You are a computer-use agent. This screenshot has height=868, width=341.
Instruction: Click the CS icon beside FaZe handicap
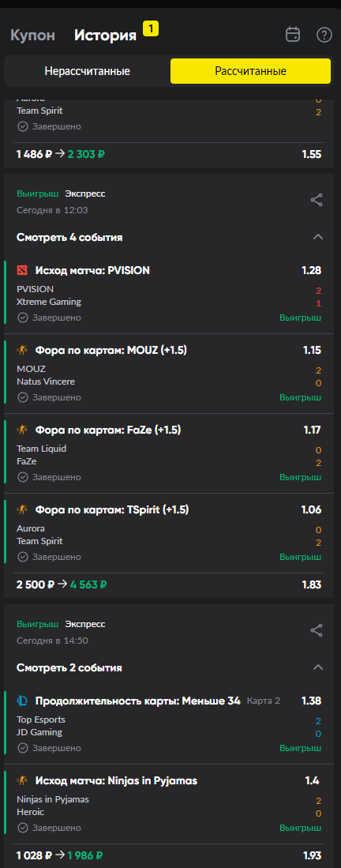point(22,430)
